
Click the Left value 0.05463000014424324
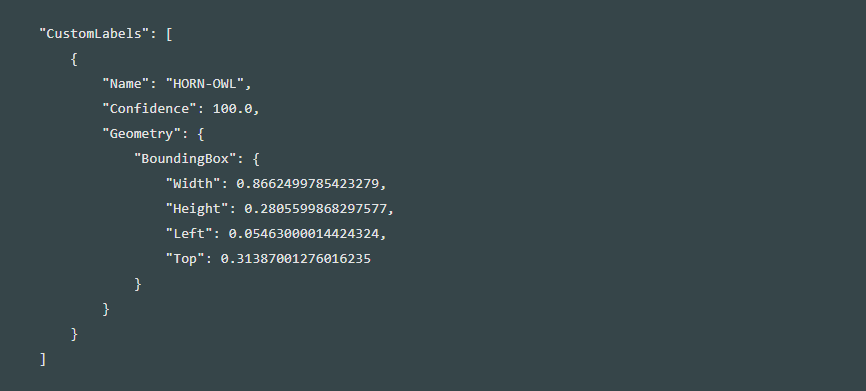[x=304, y=234]
